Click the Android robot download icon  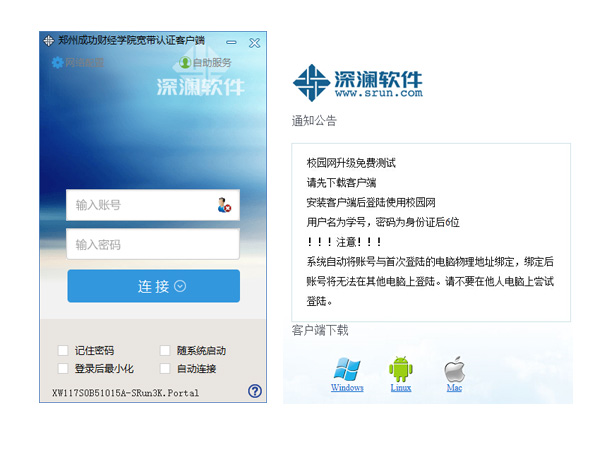401,369
